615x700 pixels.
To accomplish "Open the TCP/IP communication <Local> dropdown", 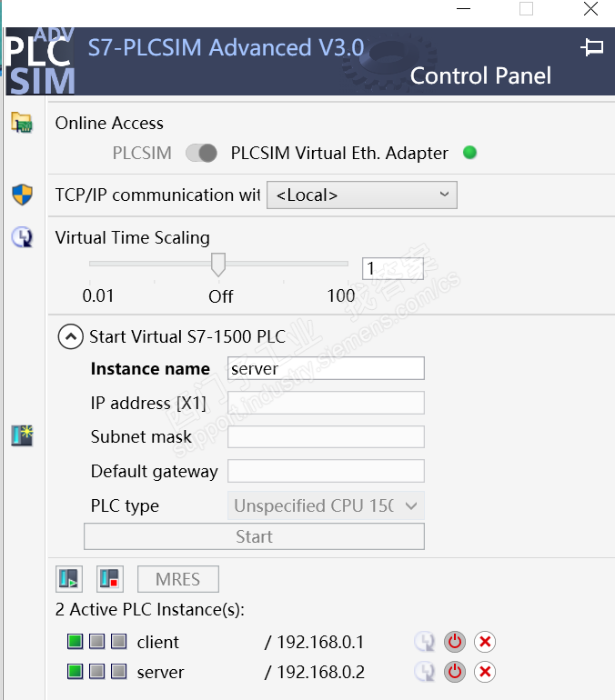I will point(361,195).
